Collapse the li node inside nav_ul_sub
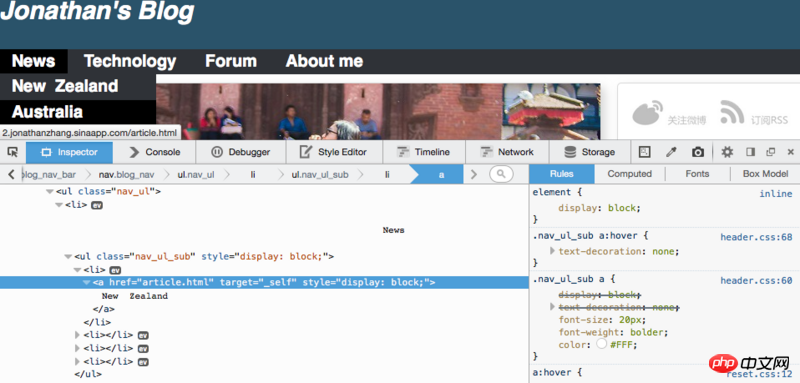Viewport: 800px width, 383px height. [x=77, y=270]
